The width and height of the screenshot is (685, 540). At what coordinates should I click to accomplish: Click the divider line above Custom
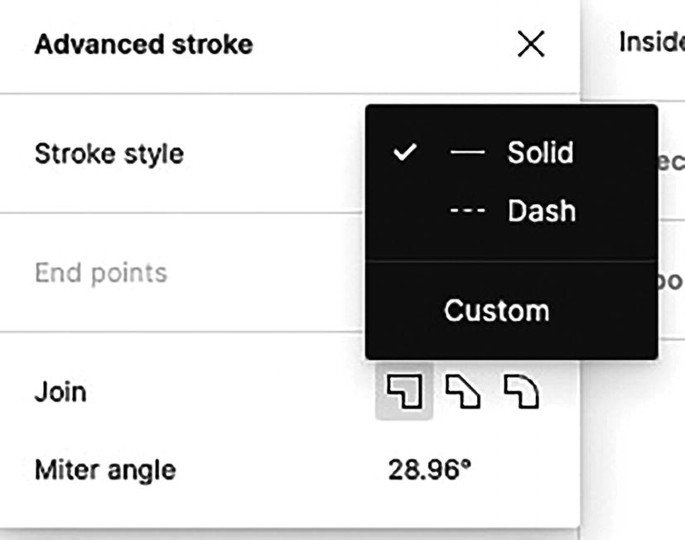click(511, 262)
